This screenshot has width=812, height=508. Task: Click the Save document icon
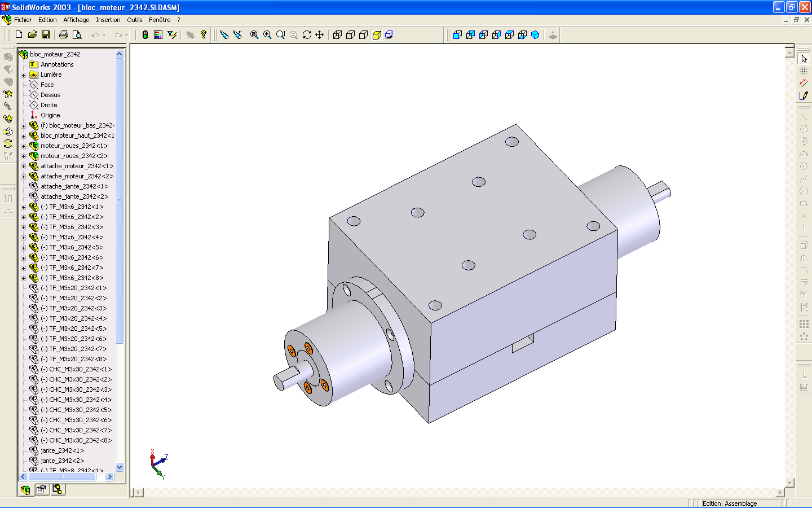point(46,35)
